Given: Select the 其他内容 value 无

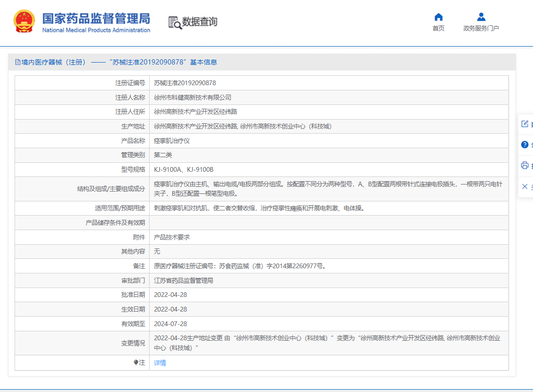Looking at the screenshot, I should (157, 252).
